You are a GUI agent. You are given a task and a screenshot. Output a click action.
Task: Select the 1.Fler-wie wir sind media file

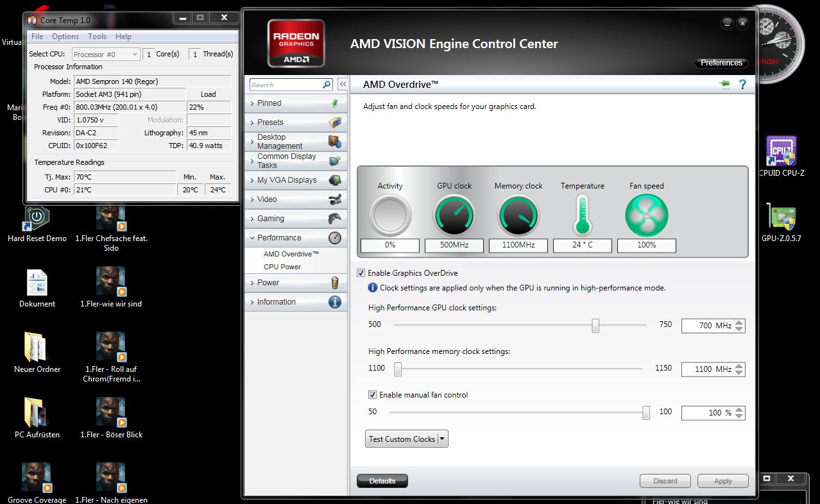pos(111,288)
